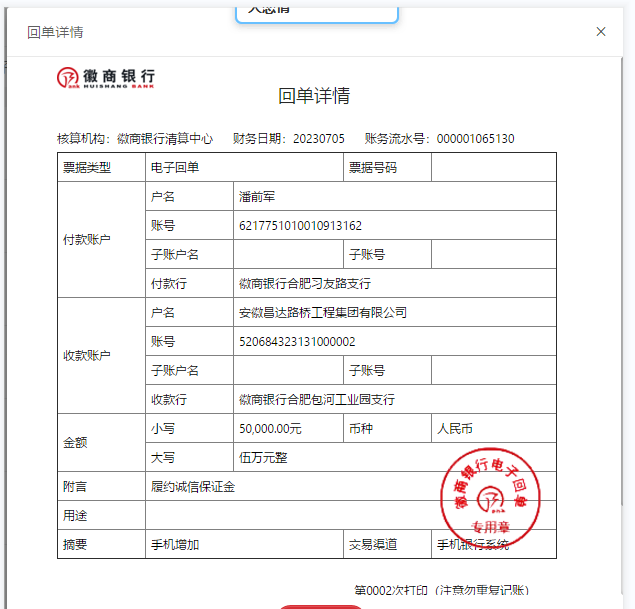This screenshot has height=609, width=635.
Task: Click the 第0002次打印 print count notice
Action: tap(441, 591)
